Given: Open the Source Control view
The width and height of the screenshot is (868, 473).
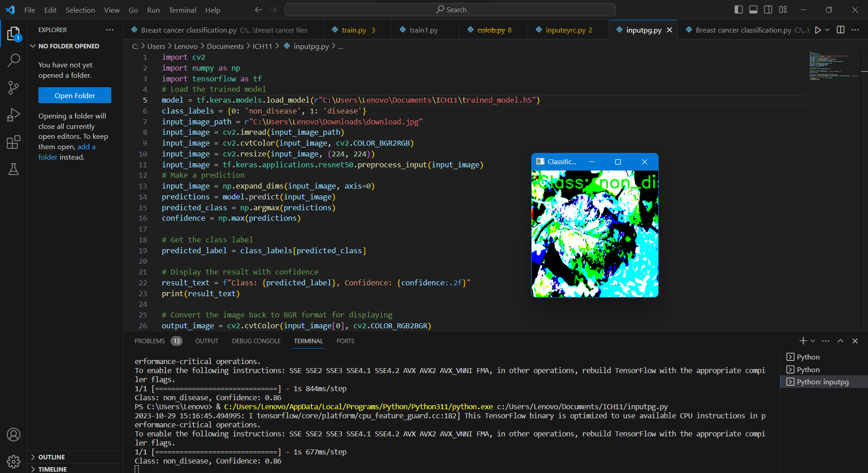Looking at the screenshot, I should [x=14, y=88].
